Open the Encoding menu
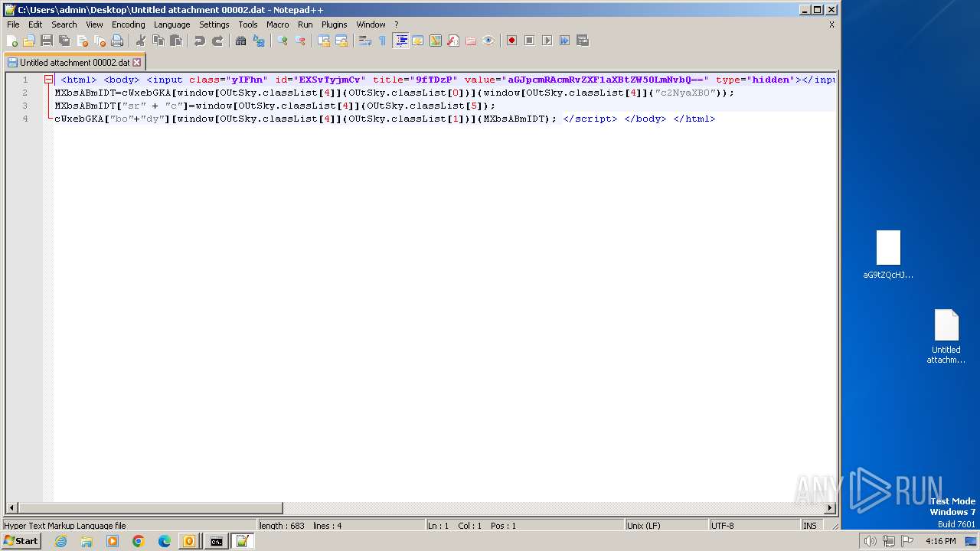 pyautogui.click(x=129, y=24)
